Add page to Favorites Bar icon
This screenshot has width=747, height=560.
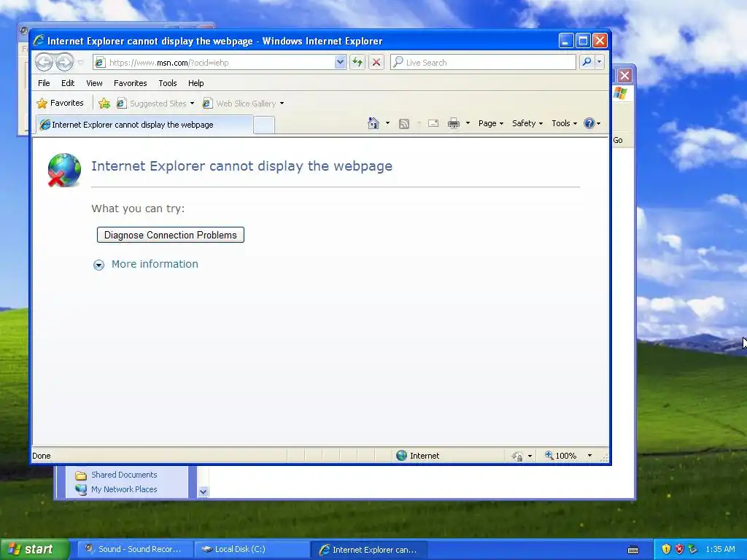(x=104, y=103)
